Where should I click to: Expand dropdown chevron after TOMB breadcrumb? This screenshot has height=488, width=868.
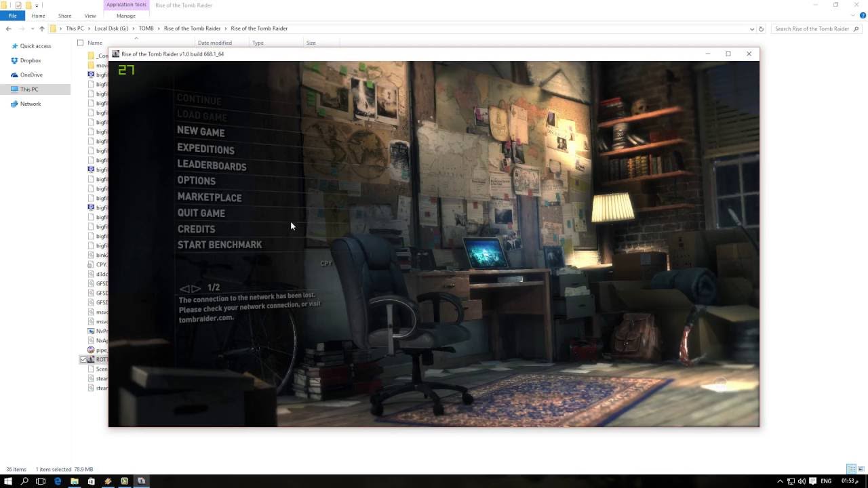pos(159,28)
